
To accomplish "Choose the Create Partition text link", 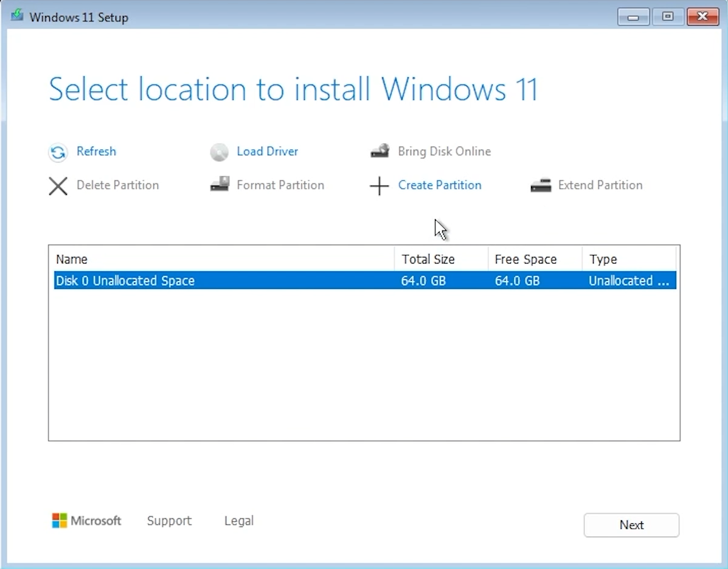I will 439,185.
